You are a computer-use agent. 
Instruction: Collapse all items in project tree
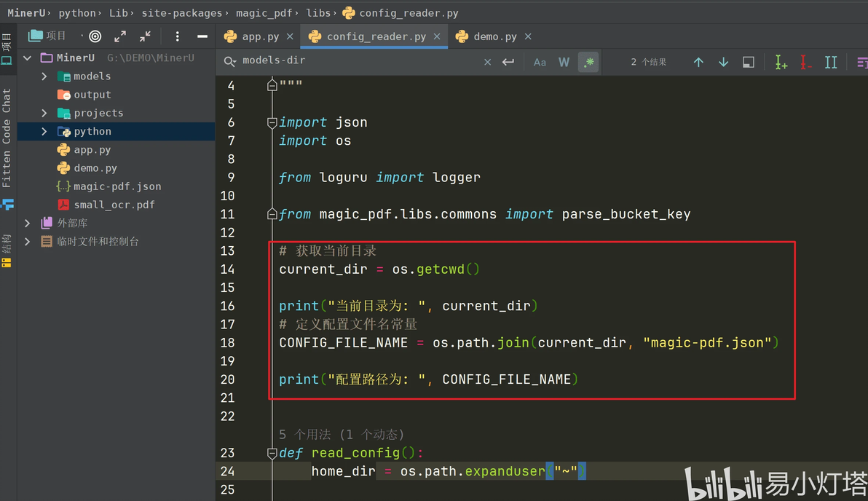click(146, 36)
